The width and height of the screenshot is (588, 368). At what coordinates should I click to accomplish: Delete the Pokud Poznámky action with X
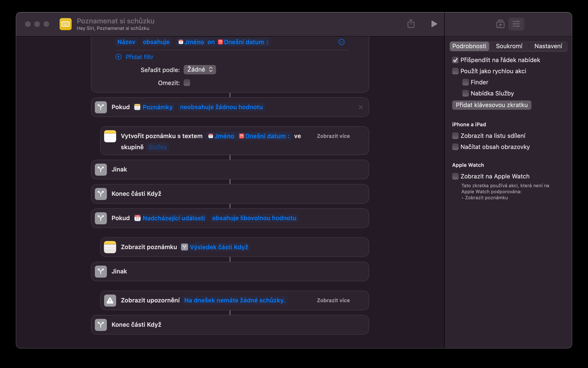361,107
